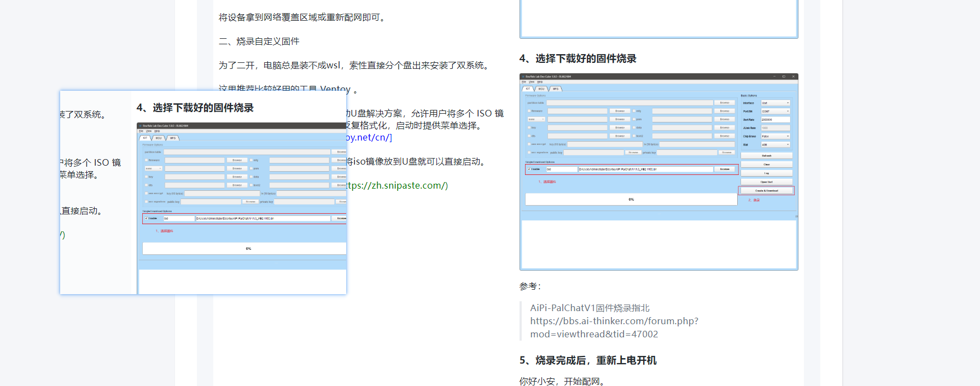Toggle Enable checkbox in the enlarged popup preview
The image size is (980, 386).
tap(146, 218)
